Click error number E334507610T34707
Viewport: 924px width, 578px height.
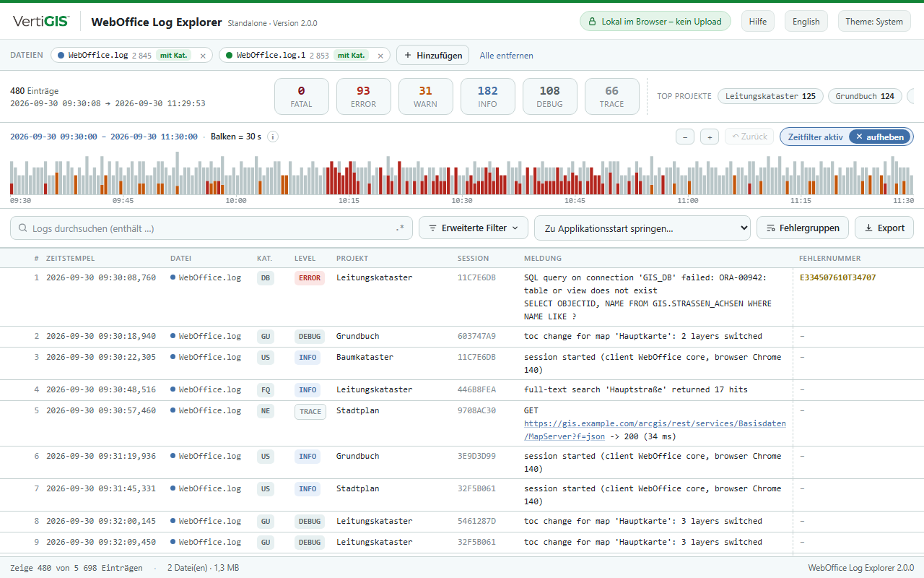[x=838, y=277]
